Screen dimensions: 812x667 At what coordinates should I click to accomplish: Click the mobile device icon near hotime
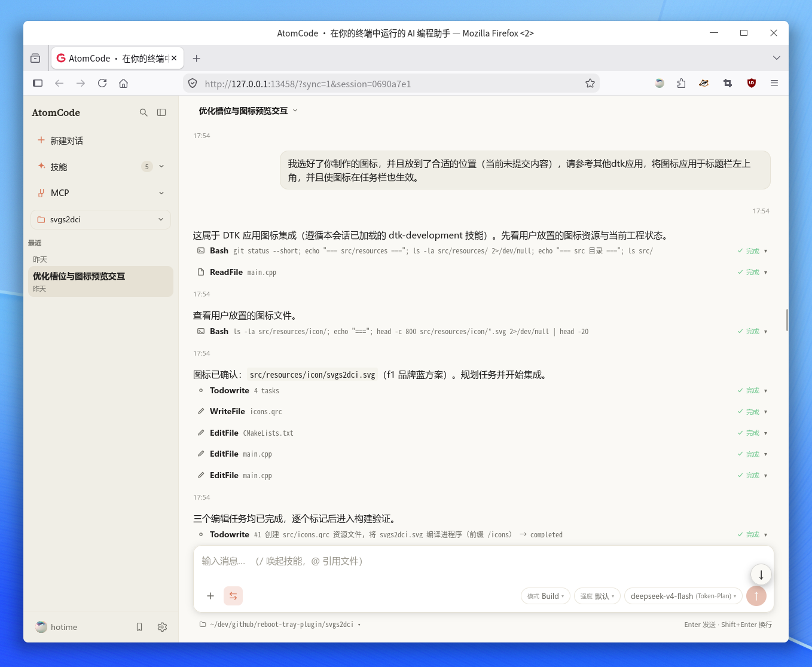point(139,627)
